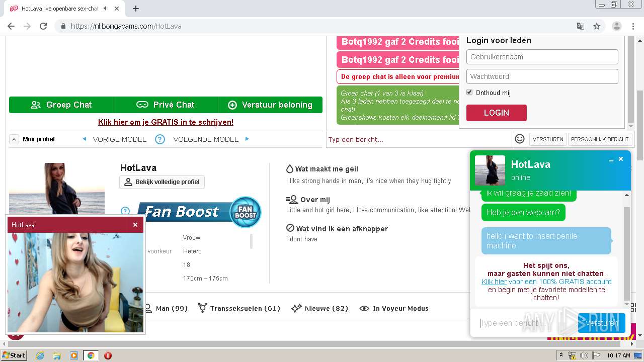Open Chrome three-dot menu
The height and width of the screenshot is (362, 644).
pos(633,26)
